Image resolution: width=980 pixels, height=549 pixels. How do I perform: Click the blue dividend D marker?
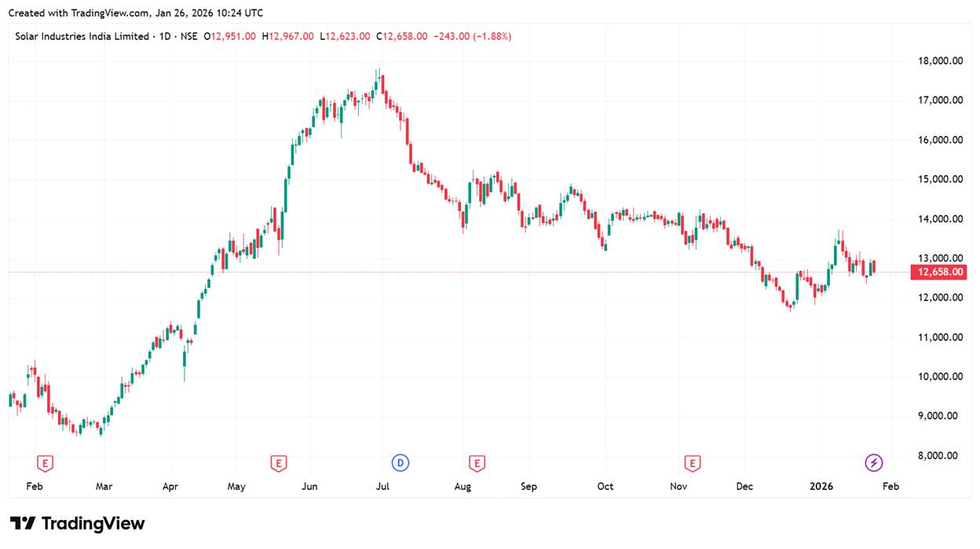click(400, 463)
